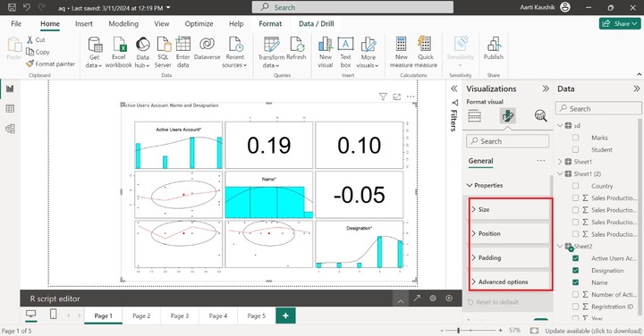
Task: Open the Modeling ribbon tab
Action: (123, 24)
